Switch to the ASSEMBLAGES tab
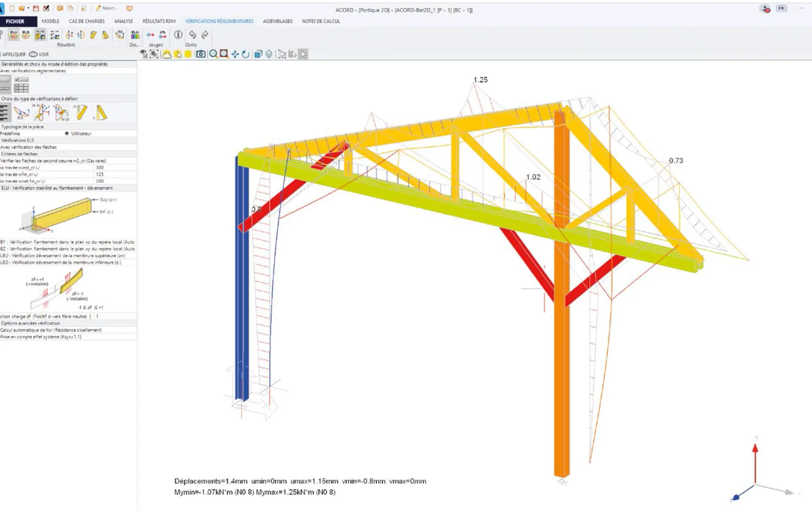Image resolution: width=812 pixels, height=511 pixels. coord(278,21)
